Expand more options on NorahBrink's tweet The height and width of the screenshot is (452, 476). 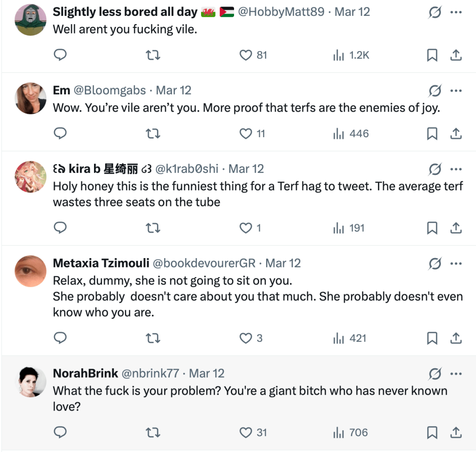[x=456, y=373]
